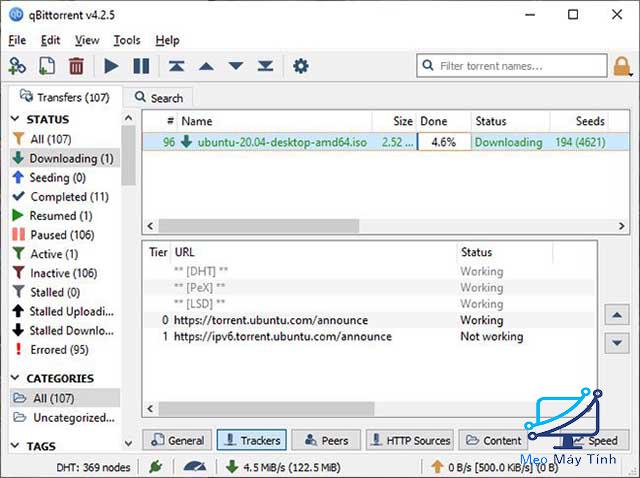The image size is (640, 478).
Task: Click the lock qBittorrent padlock icon
Action: tap(622, 66)
